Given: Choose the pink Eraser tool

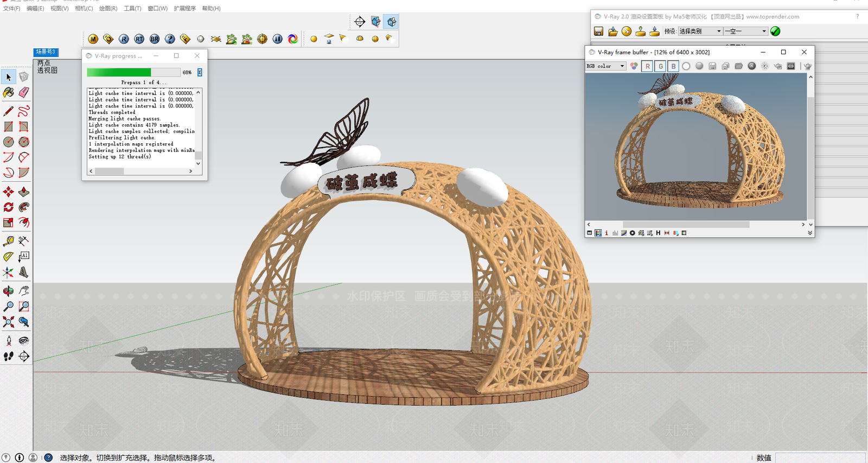Looking at the screenshot, I should [x=24, y=93].
